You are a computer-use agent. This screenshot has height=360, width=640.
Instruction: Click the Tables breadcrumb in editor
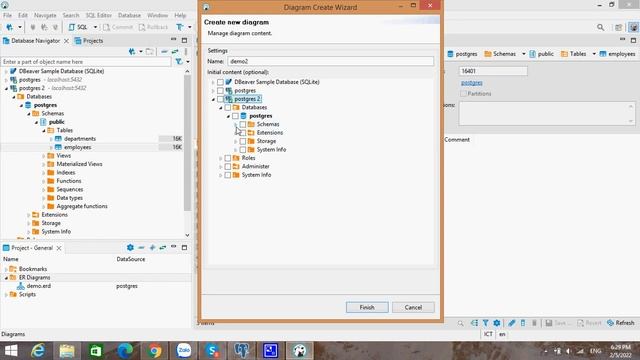(574, 54)
